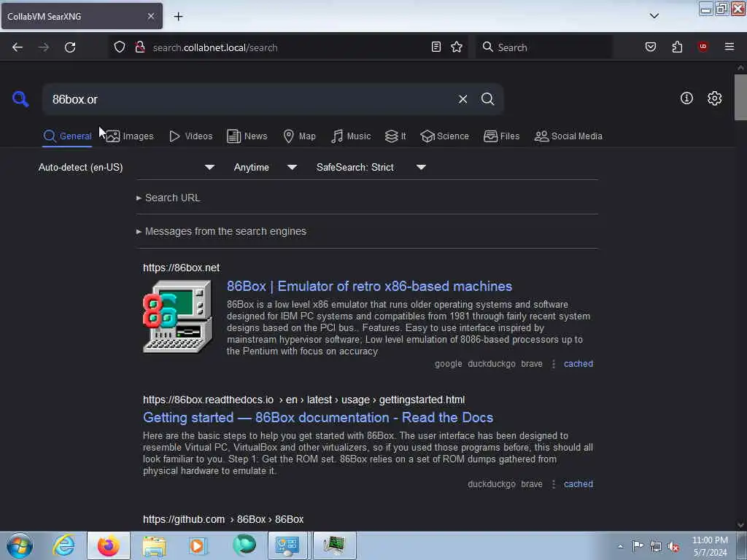Open the Anytime time range dropdown

tap(266, 167)
